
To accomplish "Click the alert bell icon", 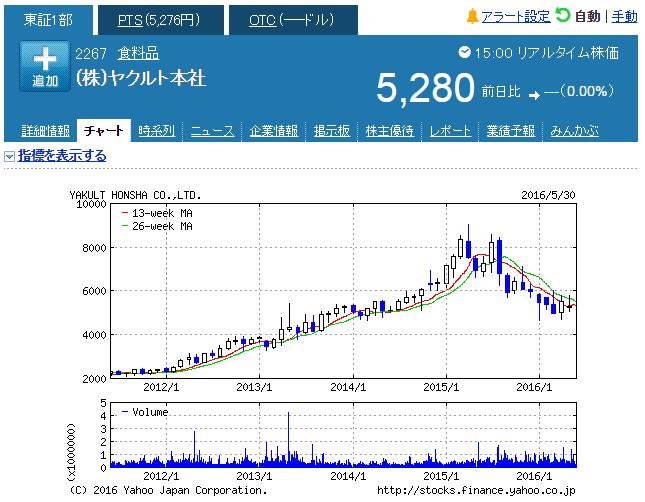I will coord(472,17).
